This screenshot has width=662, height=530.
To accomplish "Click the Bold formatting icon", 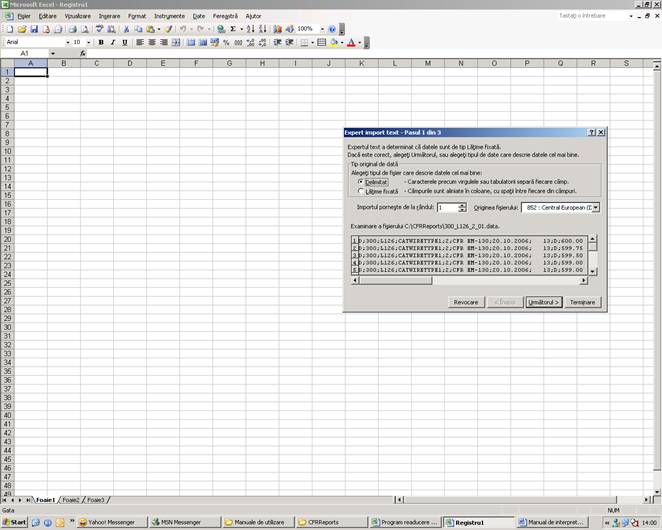I will tap(101, 42).
